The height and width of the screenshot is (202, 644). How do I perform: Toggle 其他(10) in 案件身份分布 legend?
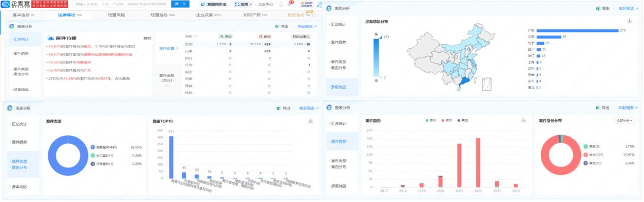point(593,163)
